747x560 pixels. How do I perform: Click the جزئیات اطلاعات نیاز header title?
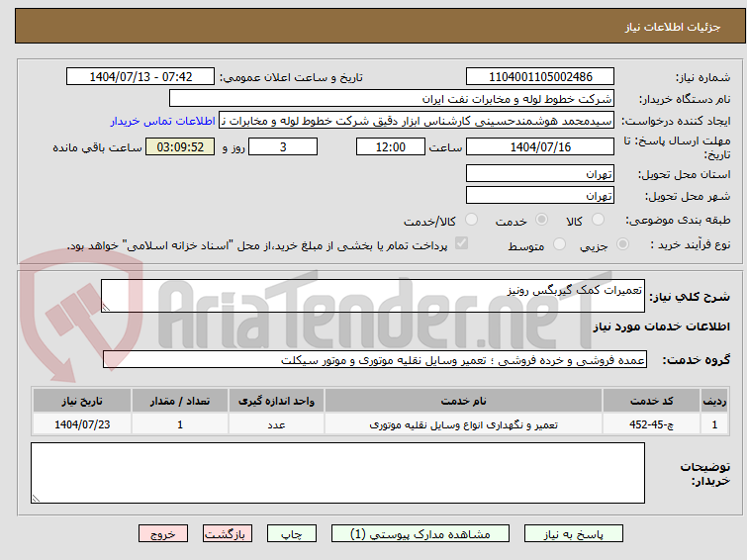point(673,27)
